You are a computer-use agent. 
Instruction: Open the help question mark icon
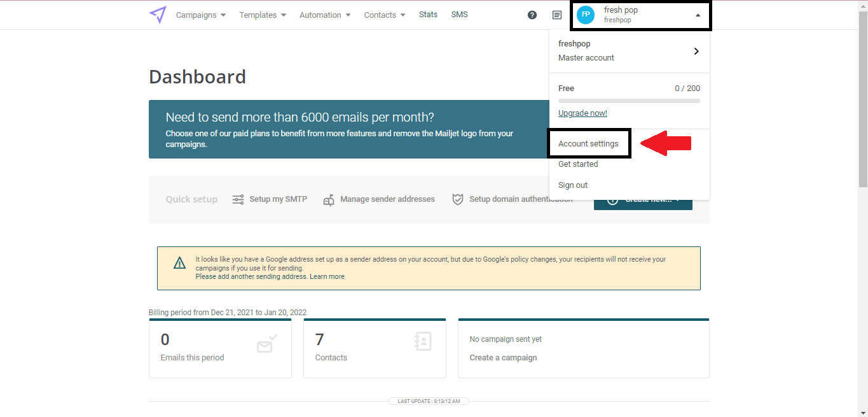(532, 15)
